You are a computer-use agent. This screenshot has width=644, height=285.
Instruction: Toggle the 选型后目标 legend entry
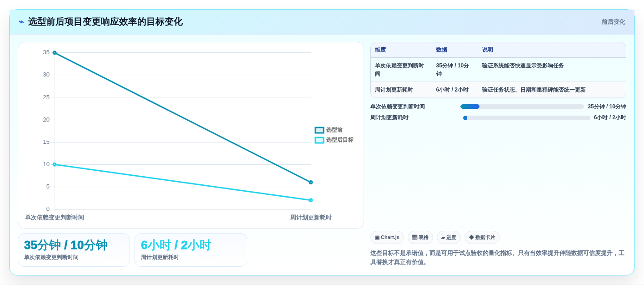click(x=334, y=140)
